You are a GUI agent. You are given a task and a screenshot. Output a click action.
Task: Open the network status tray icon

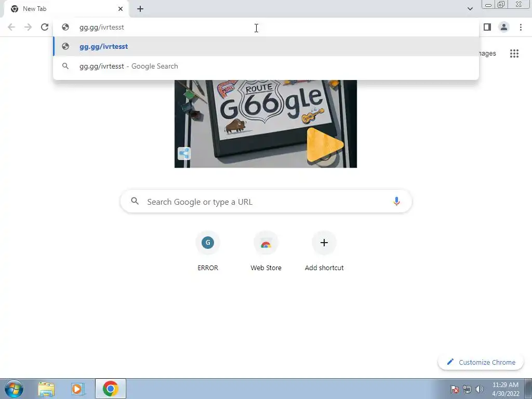tap(467, 389)
